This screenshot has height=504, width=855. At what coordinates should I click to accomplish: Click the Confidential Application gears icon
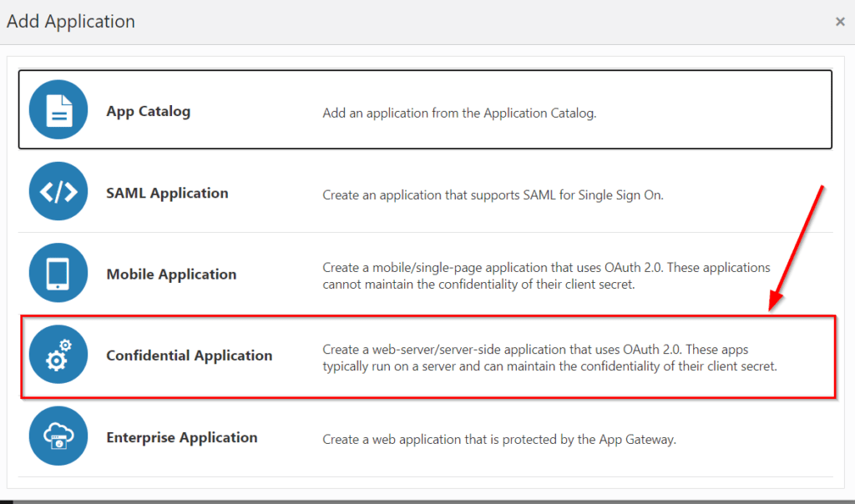tap(58, 355)
